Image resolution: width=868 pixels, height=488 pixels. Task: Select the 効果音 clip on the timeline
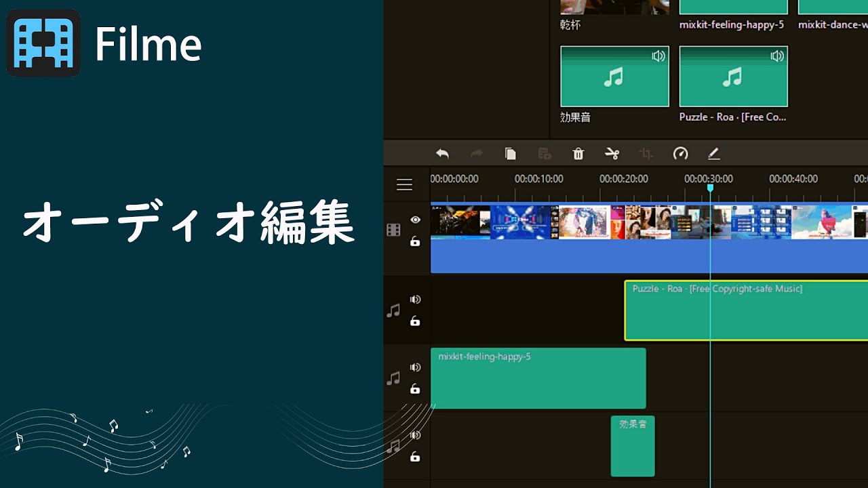pos(633,446)
